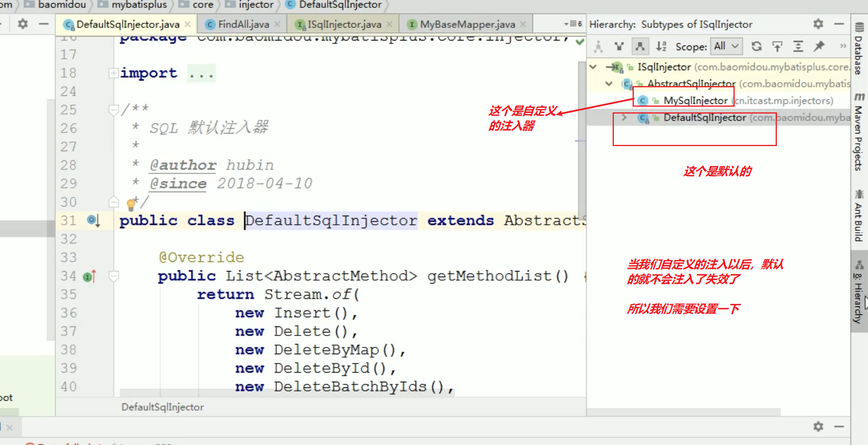Click the folded import ellipsis
The image size is (868, 445).
pos(201,74)
